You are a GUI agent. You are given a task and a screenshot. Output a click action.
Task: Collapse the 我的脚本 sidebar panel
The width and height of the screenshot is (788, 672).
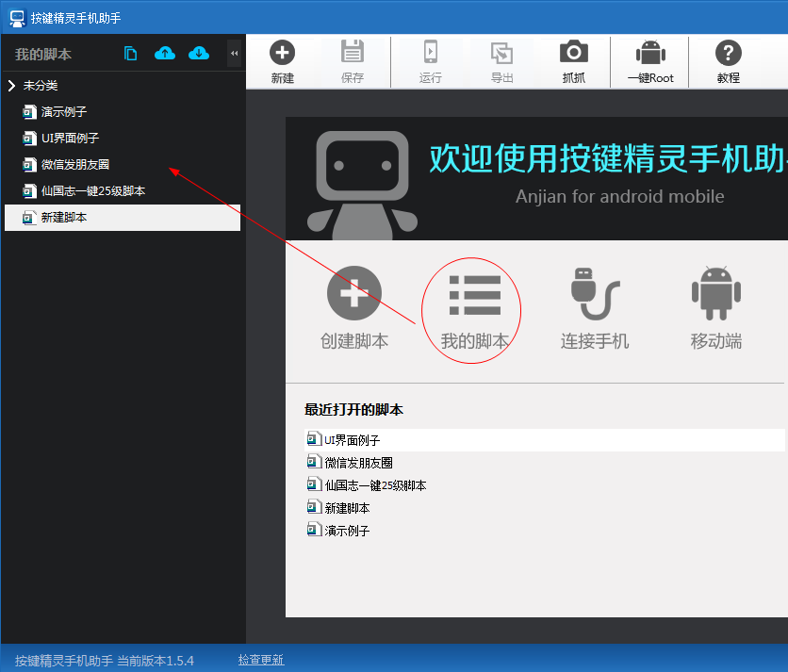point(234,54)
